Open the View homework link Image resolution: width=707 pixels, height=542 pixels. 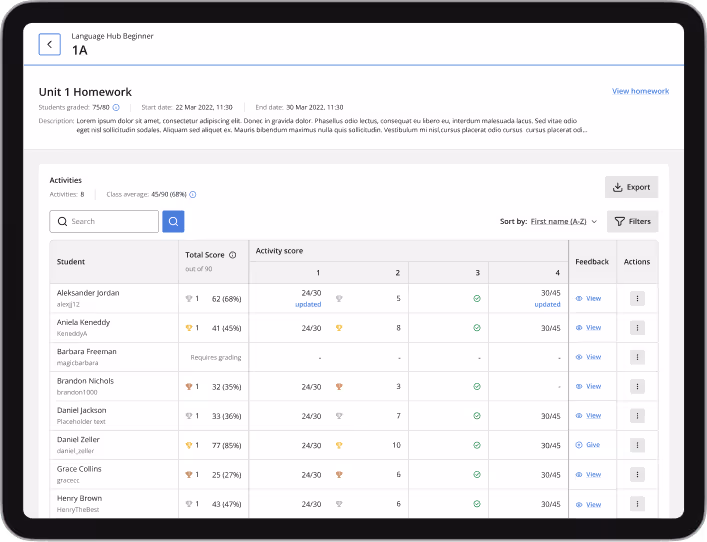[640, 91]
